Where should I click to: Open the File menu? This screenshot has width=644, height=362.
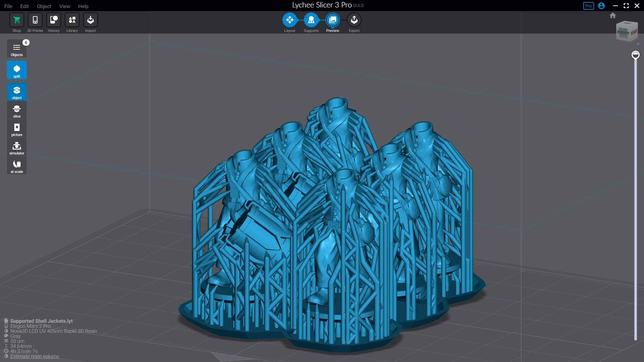8,6
